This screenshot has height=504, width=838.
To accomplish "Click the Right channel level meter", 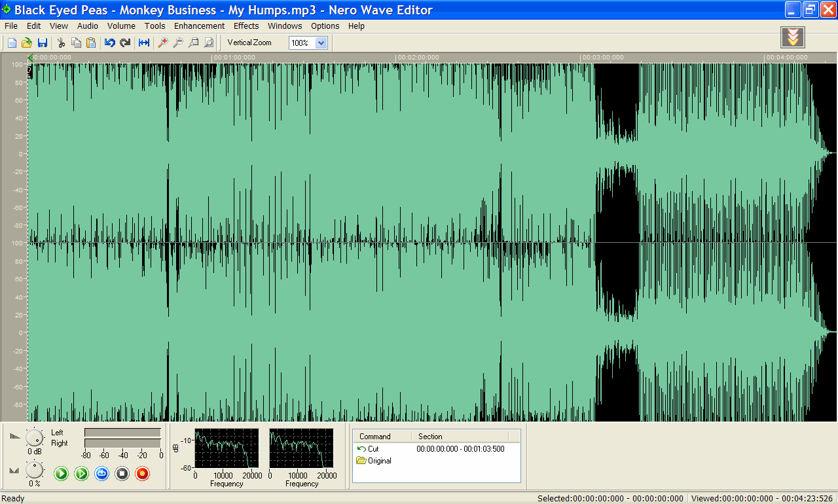I will pyautogui.click(x=122, y=443).
